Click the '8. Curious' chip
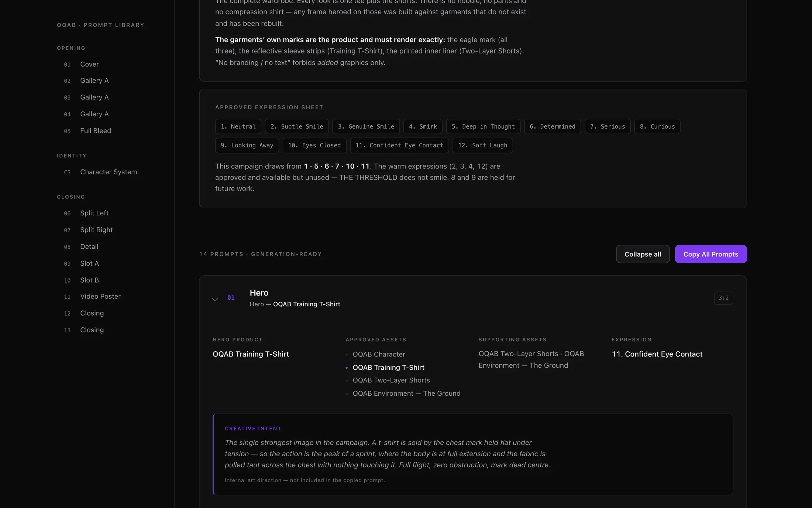The image size is (812, 508). tap(657, 127)
